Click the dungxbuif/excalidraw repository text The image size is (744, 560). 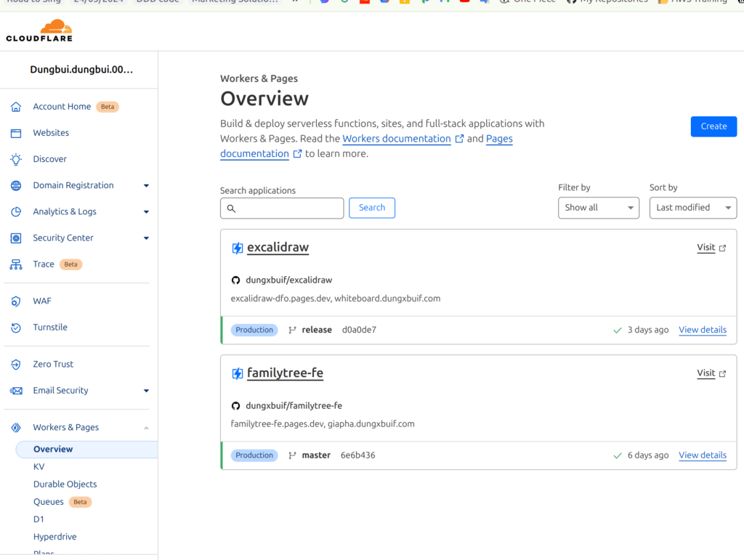click(x=289, y=280)
